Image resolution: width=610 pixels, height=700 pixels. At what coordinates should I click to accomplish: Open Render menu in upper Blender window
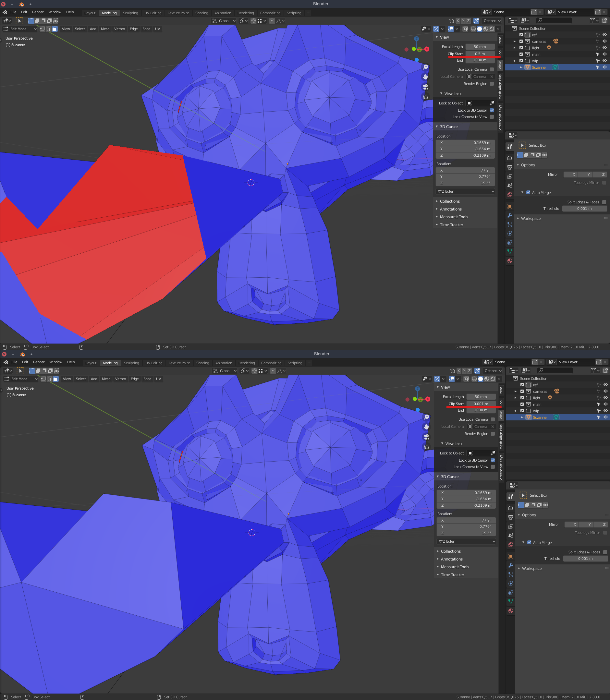tap(38, 12)
